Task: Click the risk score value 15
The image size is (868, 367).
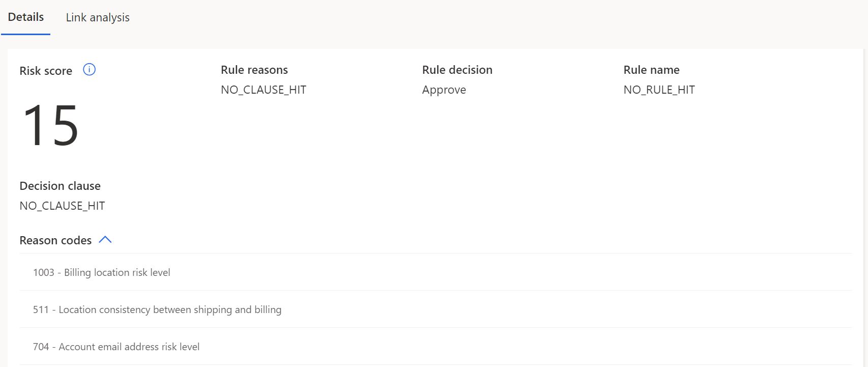Action: point(50,125)
